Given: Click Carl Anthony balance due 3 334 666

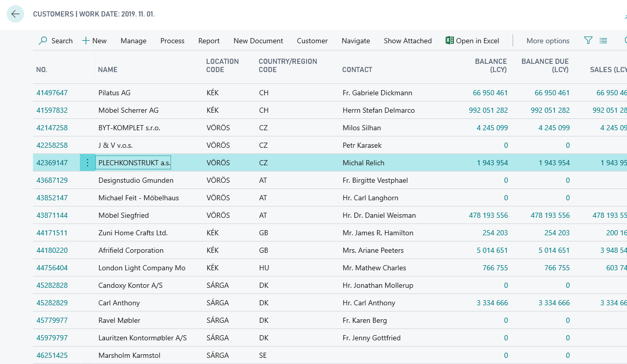Looking at the screenshot, I should click(x=554, y=303).
